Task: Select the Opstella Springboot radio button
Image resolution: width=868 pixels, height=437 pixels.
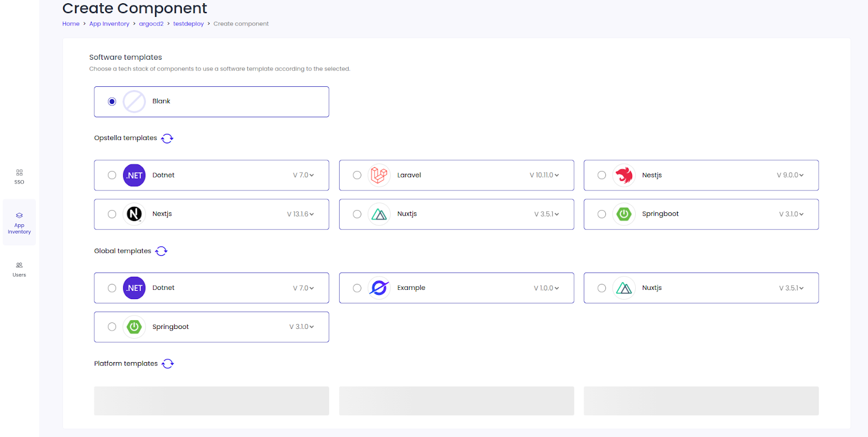Action: [x=602, y=214]
